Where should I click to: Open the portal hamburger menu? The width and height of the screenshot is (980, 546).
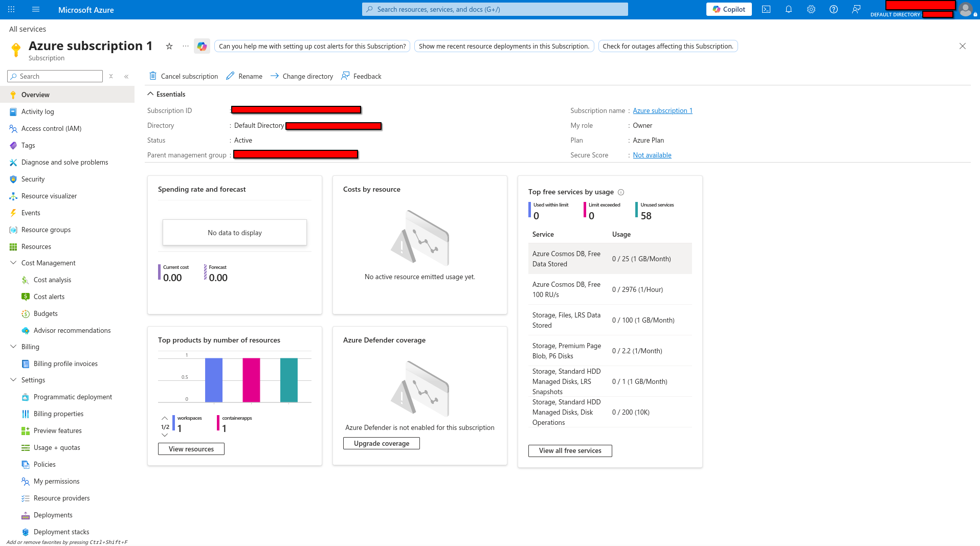pyautogui.click(x=36, y=9)
